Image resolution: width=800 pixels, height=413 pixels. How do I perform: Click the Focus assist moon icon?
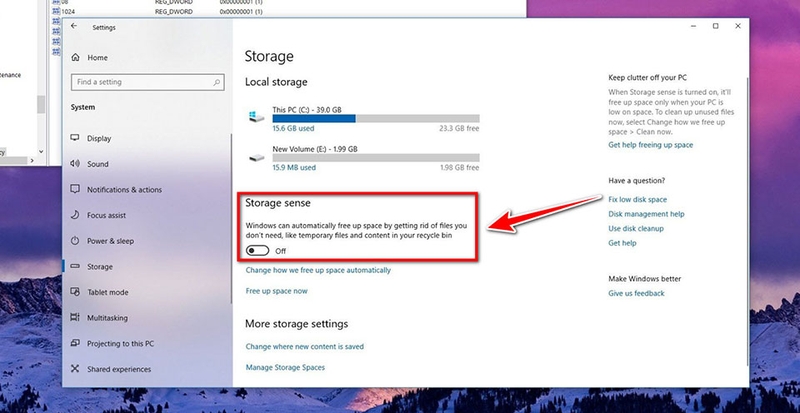[75, 215]
